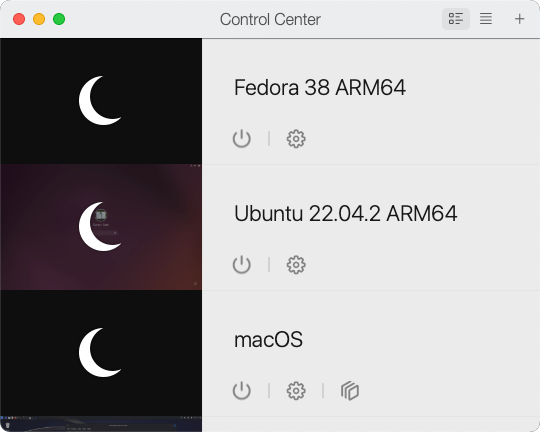Minimize the Control Center window
The image size is (540, 432).
(39, 19)
